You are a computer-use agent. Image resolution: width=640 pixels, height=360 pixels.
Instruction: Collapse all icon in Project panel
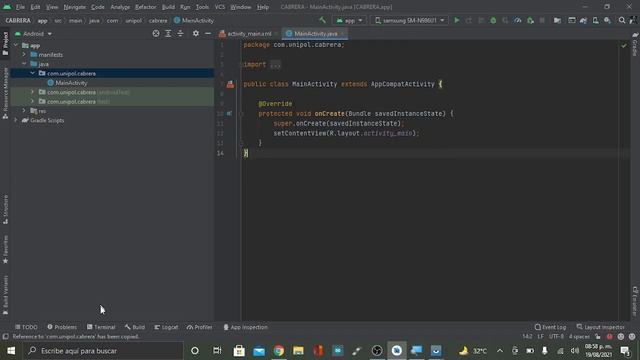click(x=180, y=33)
